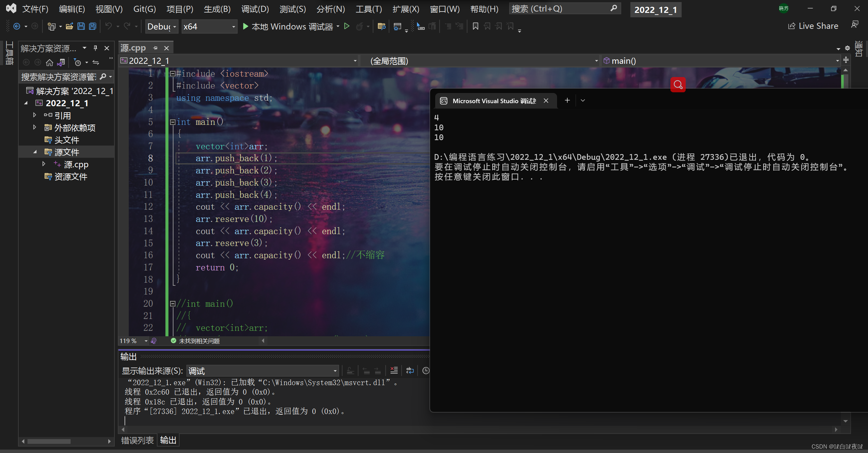Click the Git menu item
Viewport: 868px width, 453px height.
(145, 8)
